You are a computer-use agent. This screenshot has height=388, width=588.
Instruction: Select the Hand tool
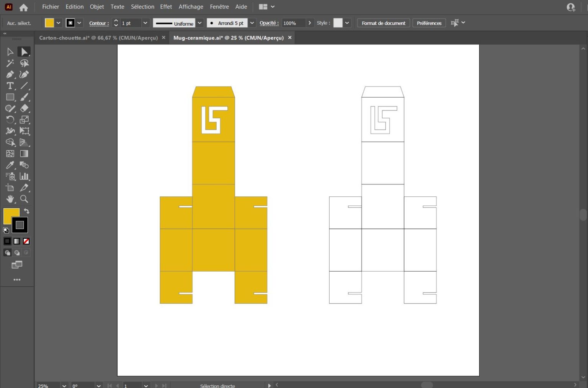coord(10,199)
